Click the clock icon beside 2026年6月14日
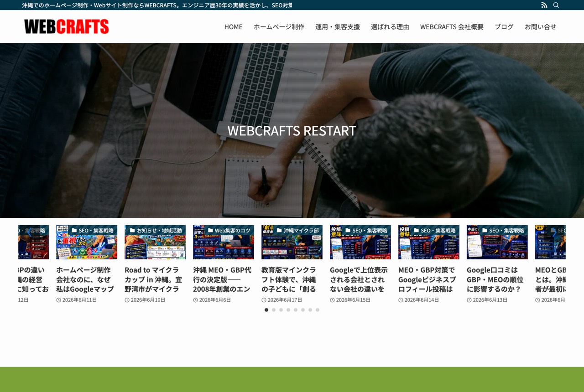The height and width of the screenshot is (392, 584). coord(401,300)
